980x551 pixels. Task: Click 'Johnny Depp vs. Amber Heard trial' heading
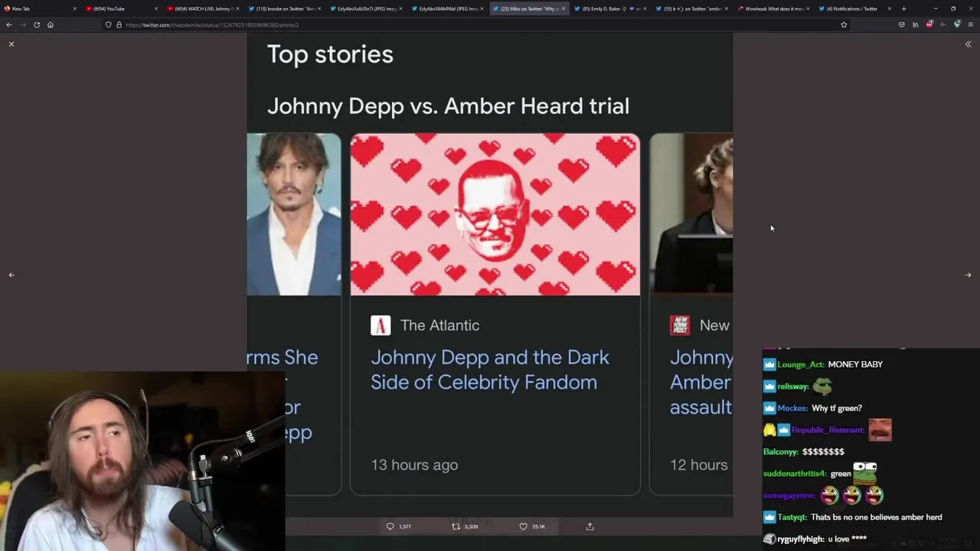point(448,106)
